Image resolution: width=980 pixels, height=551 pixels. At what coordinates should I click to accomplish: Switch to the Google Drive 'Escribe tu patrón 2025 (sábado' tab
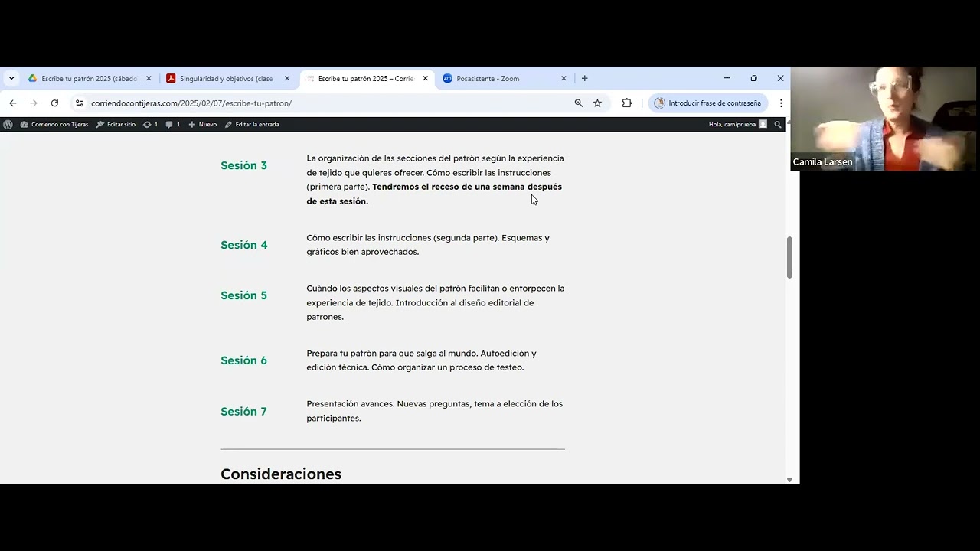point(90,78)
